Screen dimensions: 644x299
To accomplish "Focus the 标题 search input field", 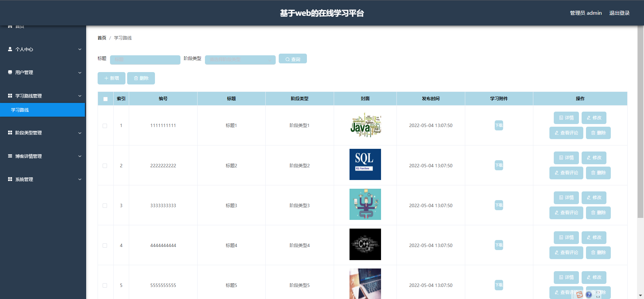I will pyautogui.click(x=145, y=60).
